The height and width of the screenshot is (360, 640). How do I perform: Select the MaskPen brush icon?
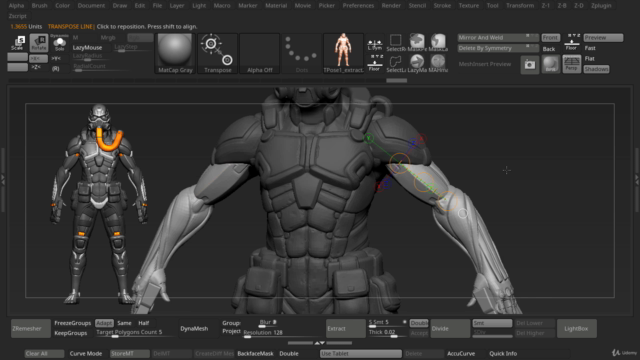[x=417, y=43]
